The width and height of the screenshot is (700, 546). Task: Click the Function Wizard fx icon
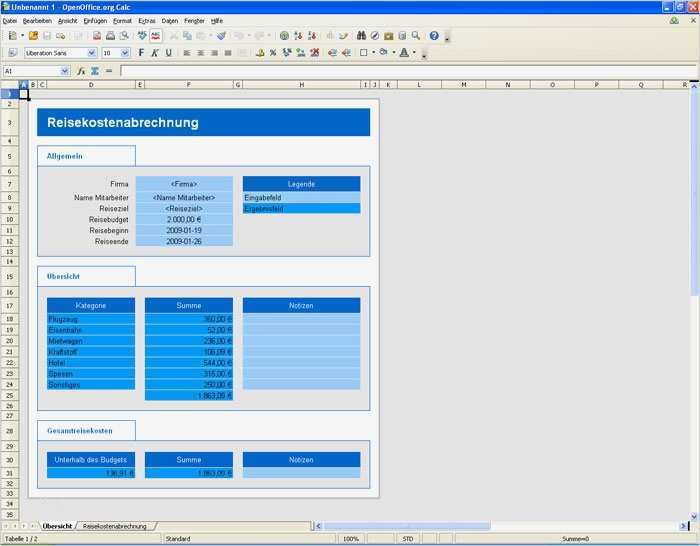coord(82,71)
